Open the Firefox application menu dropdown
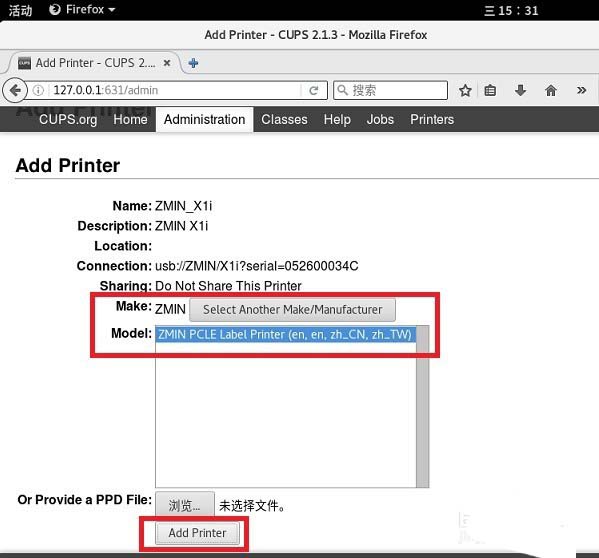 click(x=82, y=9)
